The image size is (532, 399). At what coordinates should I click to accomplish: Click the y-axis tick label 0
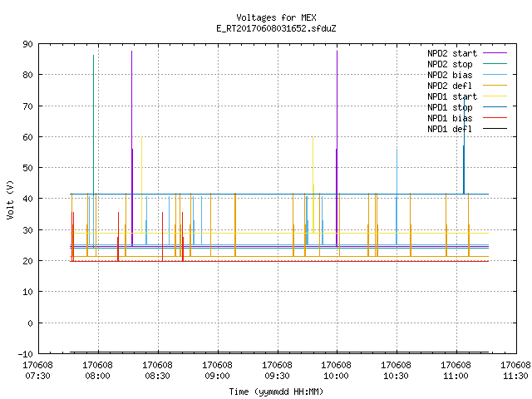(30, 323)
